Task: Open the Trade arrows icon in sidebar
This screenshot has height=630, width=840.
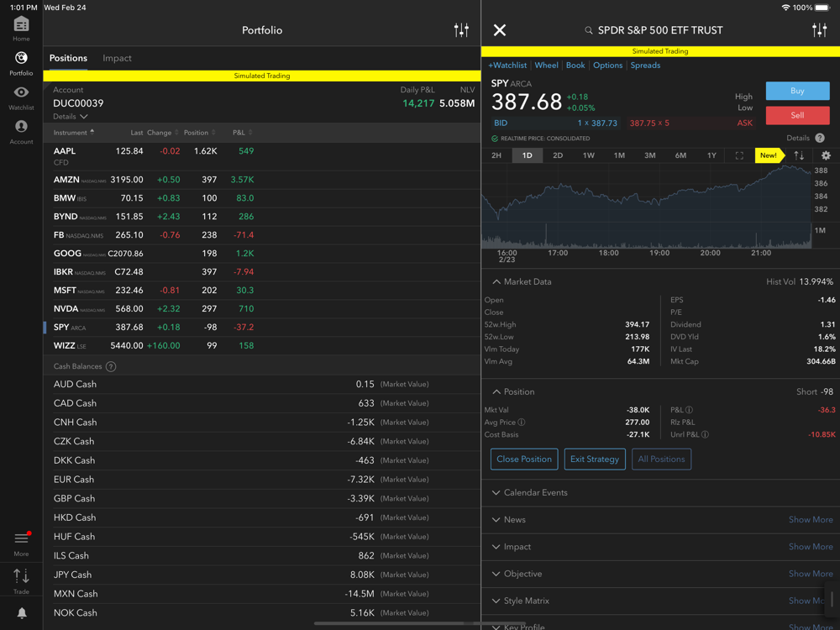Action: coord(21,577)
